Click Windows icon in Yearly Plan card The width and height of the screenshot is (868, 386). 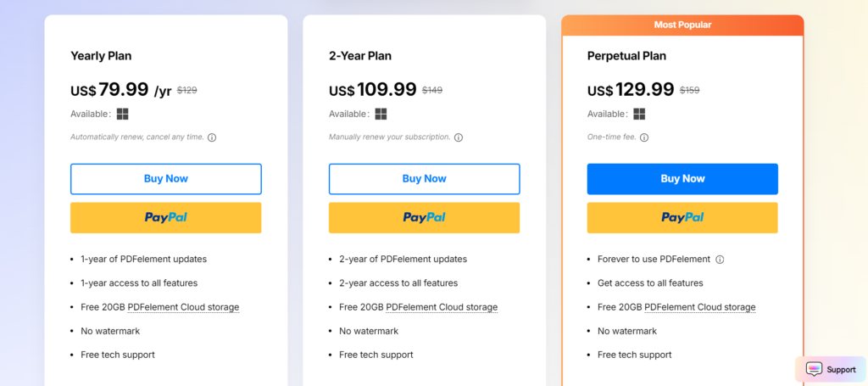click(123, 114)
